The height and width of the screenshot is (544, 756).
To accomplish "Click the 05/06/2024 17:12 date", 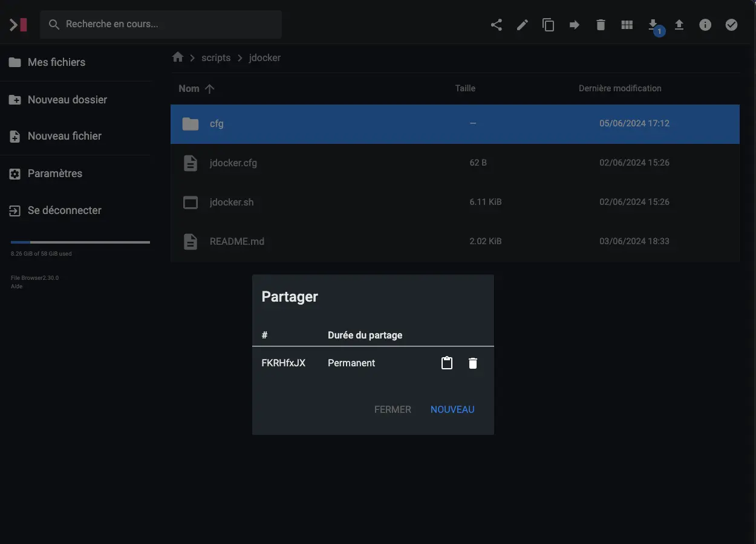I will click(634, 123).
